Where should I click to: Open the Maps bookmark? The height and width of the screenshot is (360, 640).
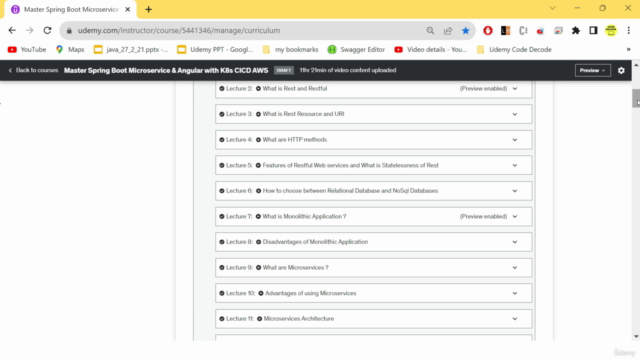[x=70, y=49]
